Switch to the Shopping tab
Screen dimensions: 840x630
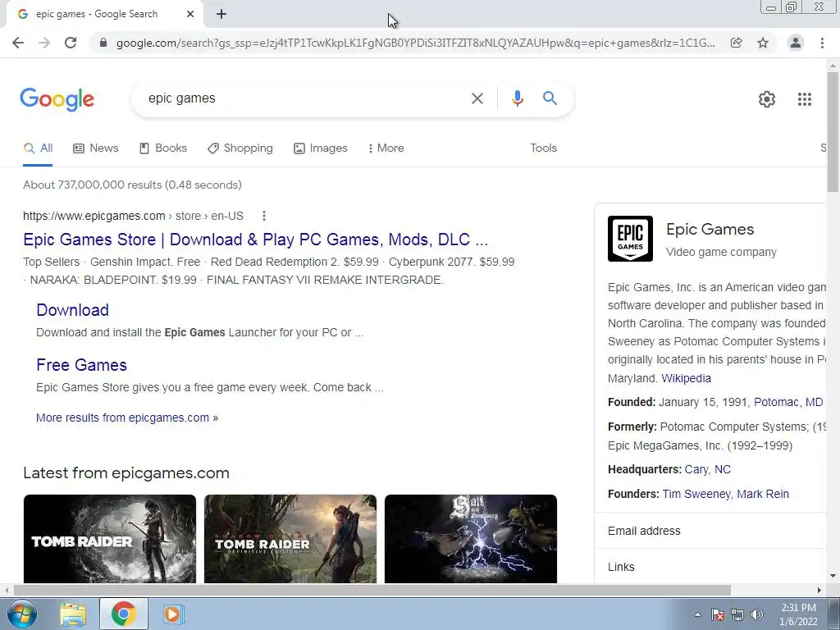(x=240, y=148)
